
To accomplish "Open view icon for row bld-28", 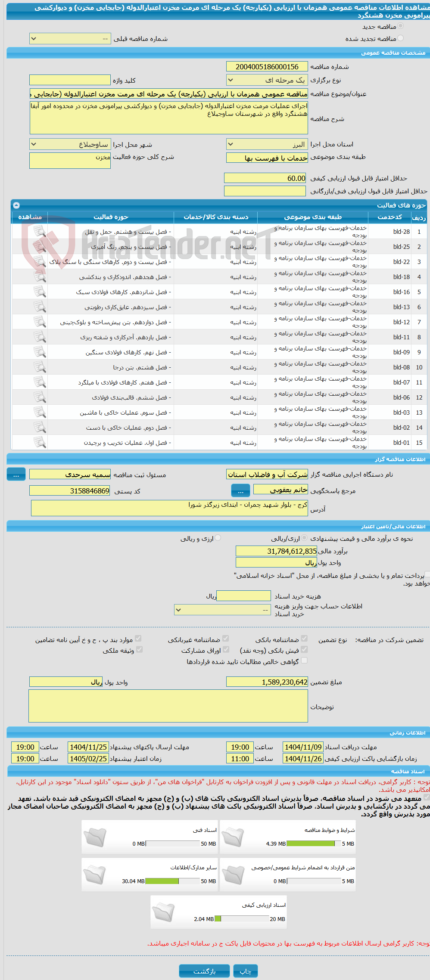I will (x=40, y=232).
